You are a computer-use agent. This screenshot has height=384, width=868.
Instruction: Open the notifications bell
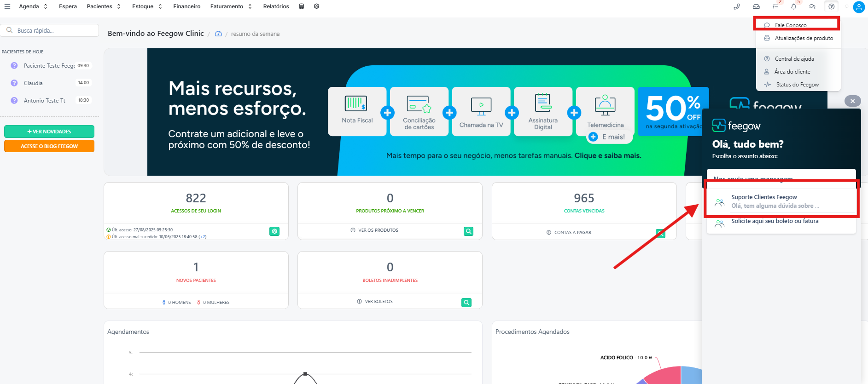(793, 6)
